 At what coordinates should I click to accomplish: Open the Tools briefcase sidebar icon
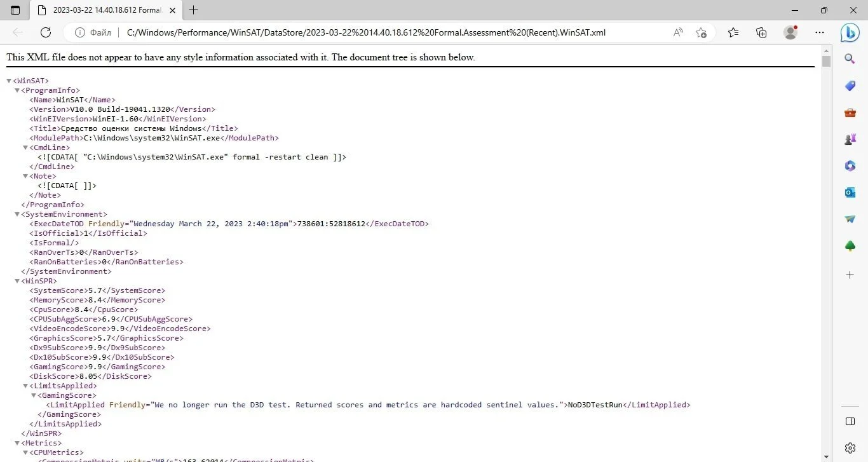850,112
